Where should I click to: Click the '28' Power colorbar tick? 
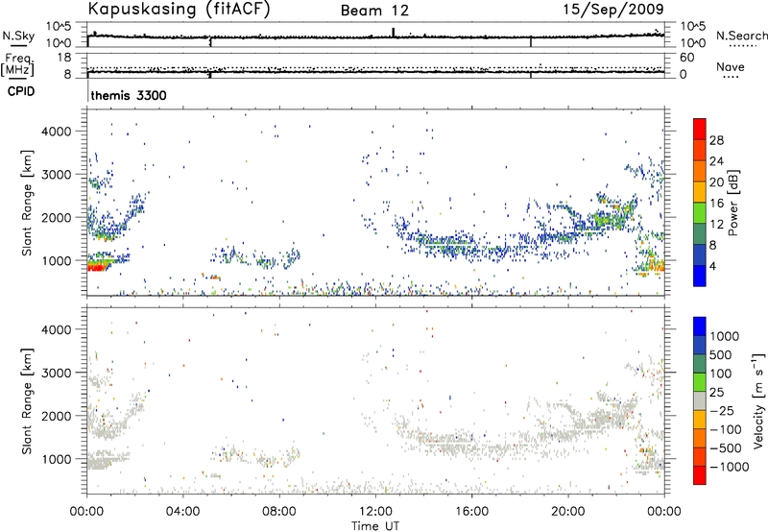tap(716, 140)
